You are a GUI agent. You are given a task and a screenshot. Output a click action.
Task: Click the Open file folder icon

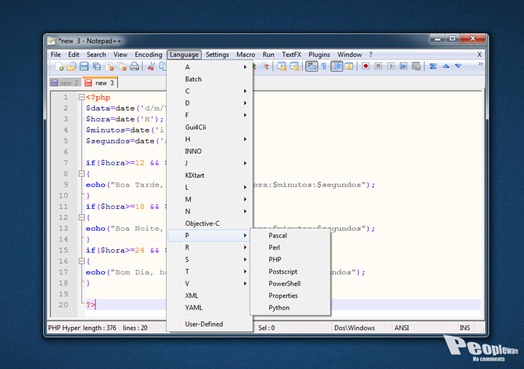(x=72, y=67)
